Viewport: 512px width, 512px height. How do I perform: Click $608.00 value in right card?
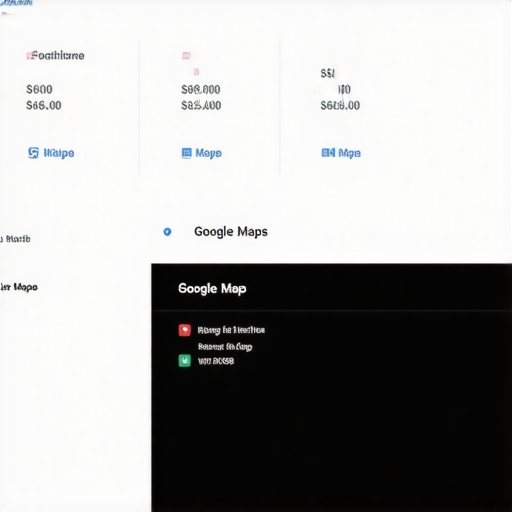click(340, 105)
